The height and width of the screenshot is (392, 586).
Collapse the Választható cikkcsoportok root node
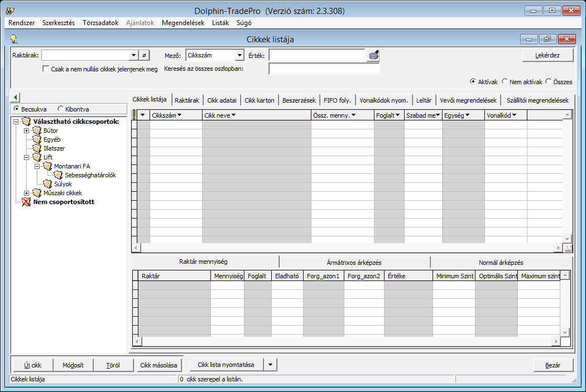(16, 122)
